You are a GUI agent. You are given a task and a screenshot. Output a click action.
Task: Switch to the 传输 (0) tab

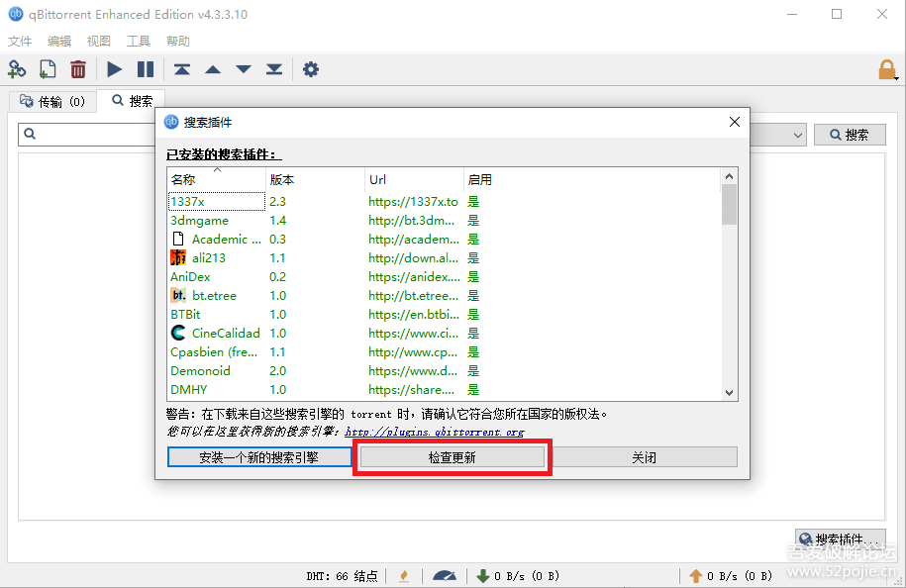pos(52,102)
